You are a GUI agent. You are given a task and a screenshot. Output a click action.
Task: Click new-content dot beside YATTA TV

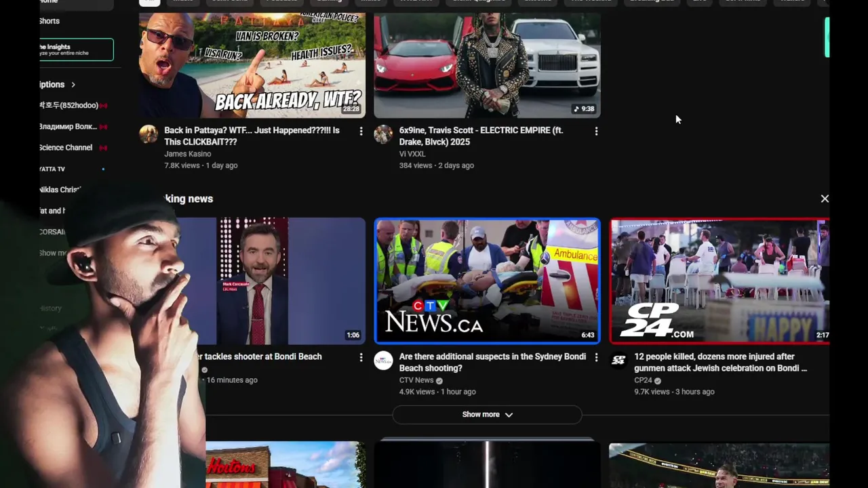103,169
